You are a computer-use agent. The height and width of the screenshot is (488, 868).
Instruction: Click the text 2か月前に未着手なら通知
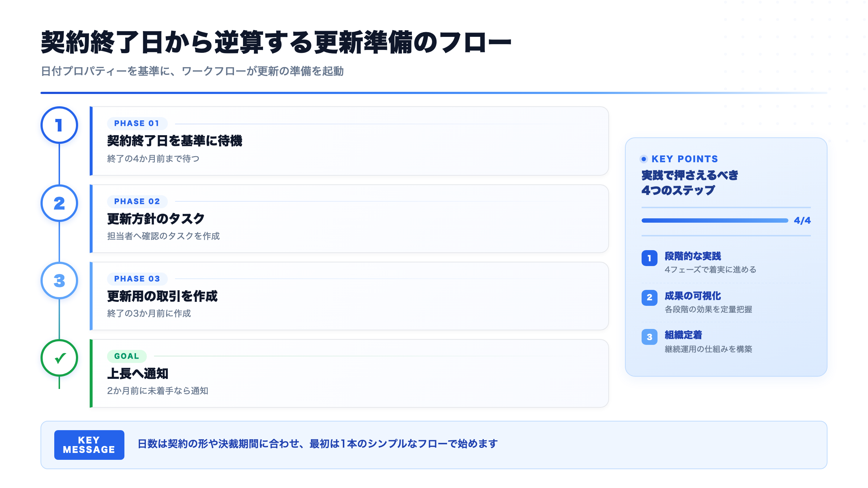click(158, 391)
